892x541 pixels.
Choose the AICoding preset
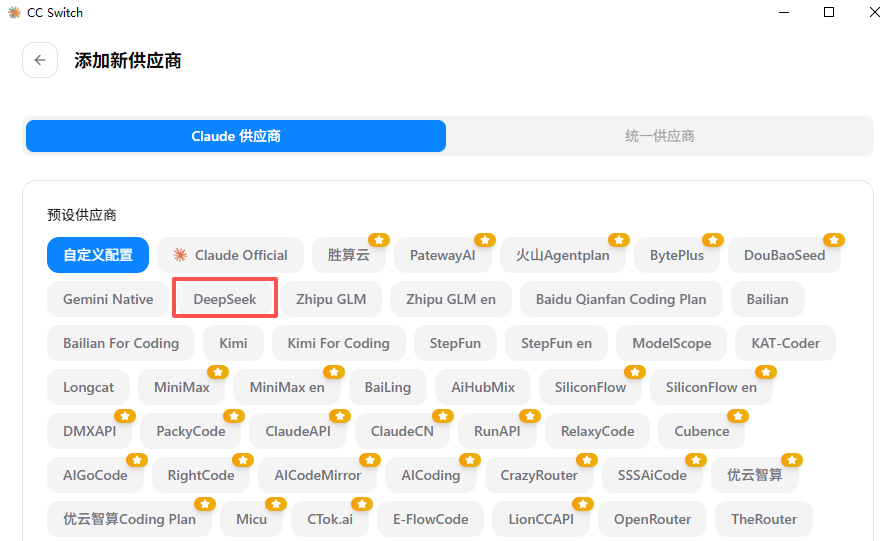coord(431,475)
